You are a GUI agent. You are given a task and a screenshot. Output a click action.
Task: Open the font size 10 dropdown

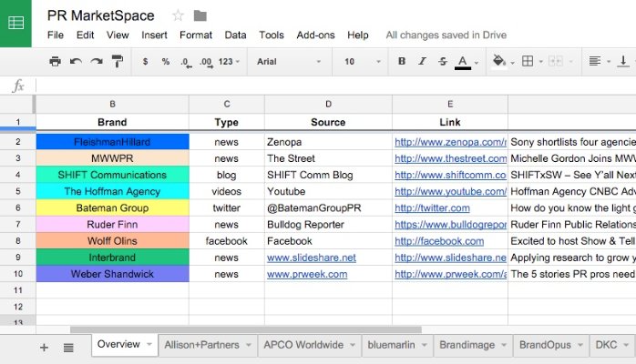click(x=363, y=62)
